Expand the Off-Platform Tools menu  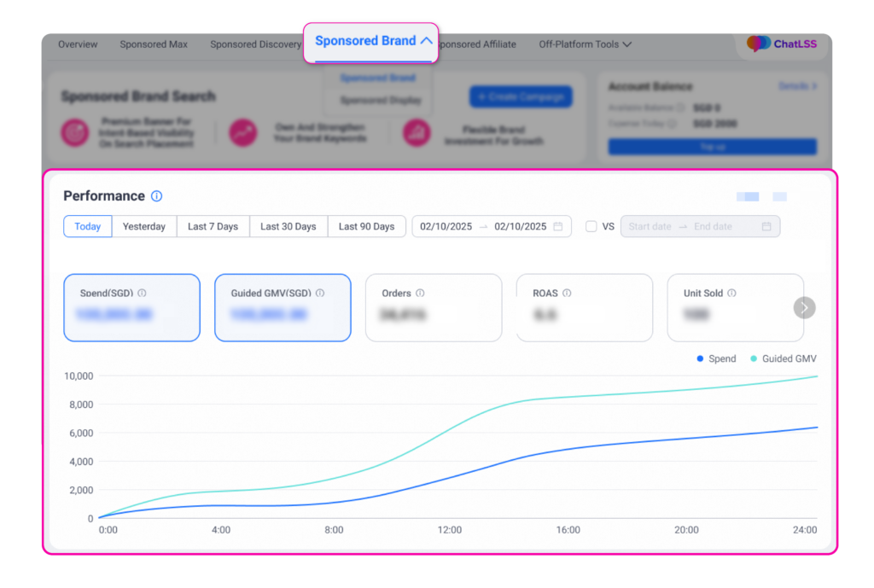585,44
